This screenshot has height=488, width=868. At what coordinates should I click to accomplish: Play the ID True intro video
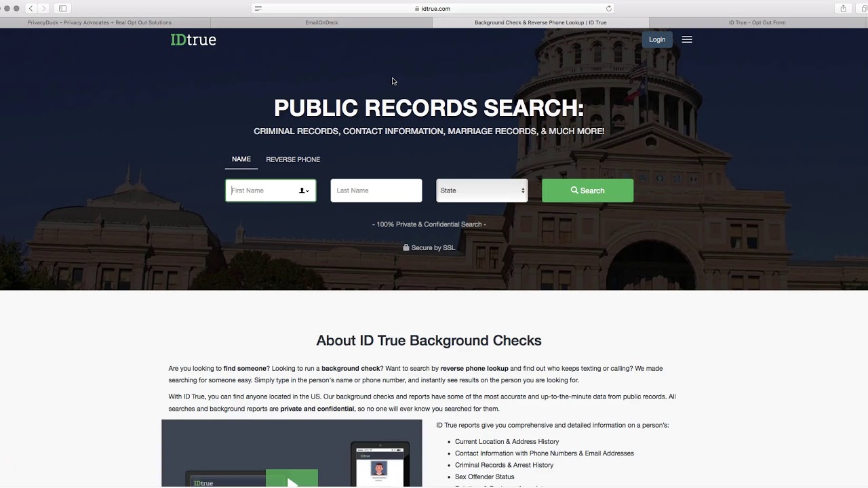[292, 480]
